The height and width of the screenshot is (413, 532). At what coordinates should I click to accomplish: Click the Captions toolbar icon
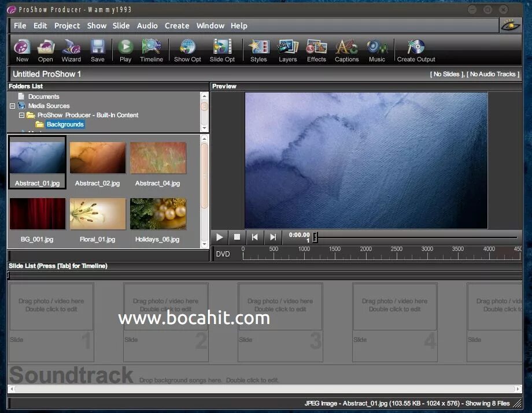346,50
